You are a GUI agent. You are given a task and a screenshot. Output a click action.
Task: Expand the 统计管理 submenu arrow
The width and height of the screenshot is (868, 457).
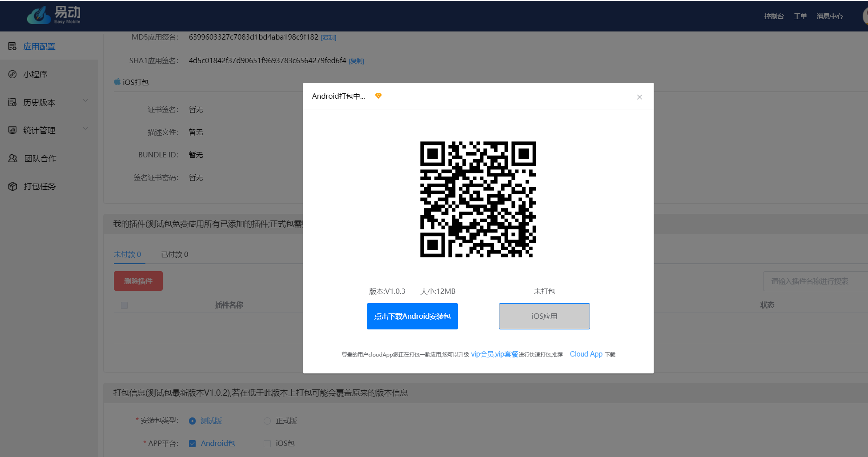85,129
